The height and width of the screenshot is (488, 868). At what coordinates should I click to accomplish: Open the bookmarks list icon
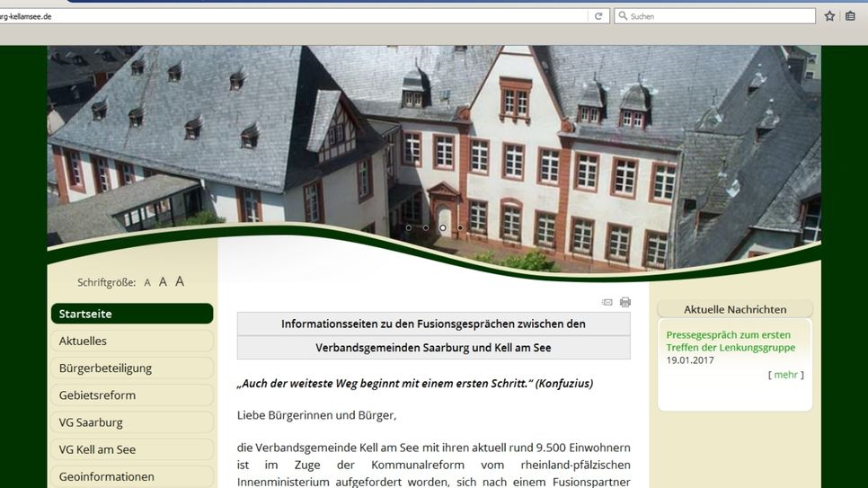coord(850,16)
